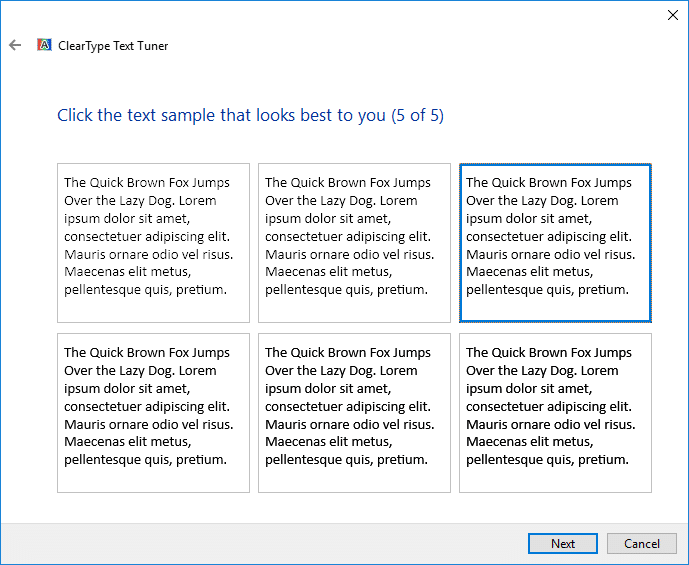This screenshot has width=689, height=565.
Task: Select the top-left text sample
Action: tap(153, 243)
